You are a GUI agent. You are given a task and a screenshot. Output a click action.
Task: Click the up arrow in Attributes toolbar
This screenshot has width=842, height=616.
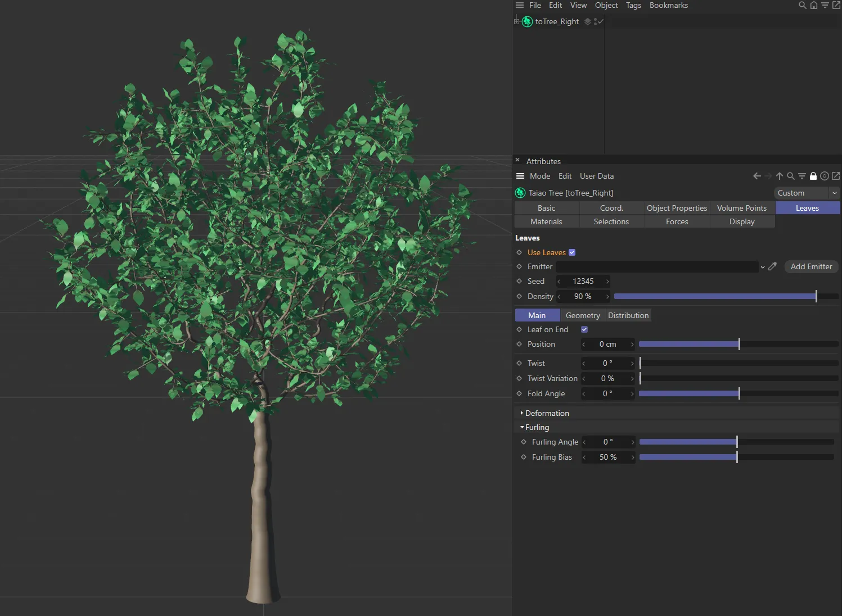coord(780,176)
